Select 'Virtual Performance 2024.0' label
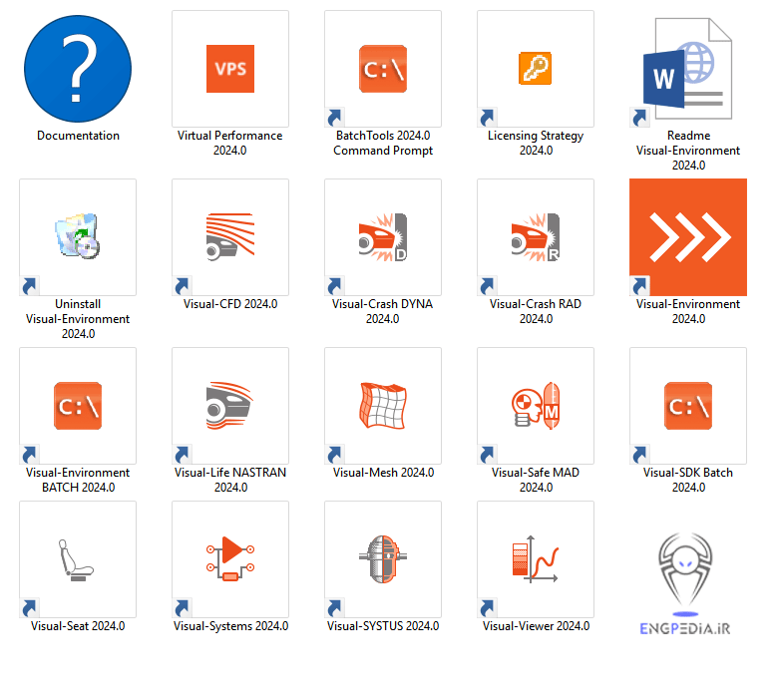775x700 pixels. point(229,143)
